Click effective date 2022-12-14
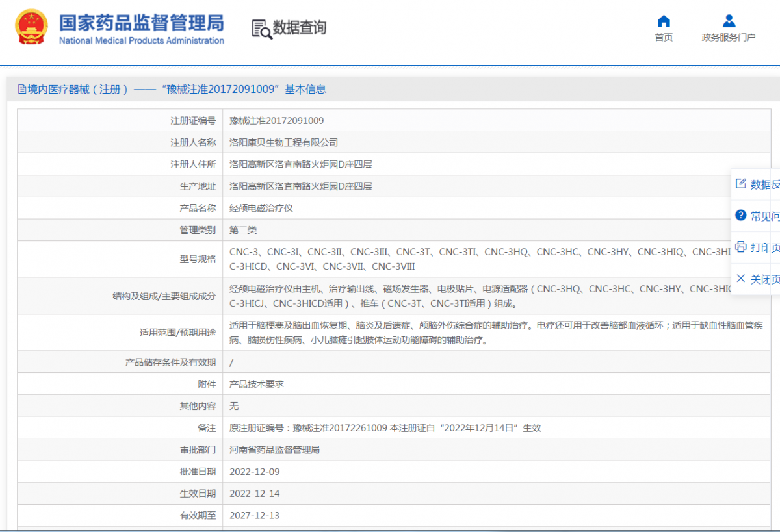Viewport: 780px width, 532px height. click(x=255, y=494)
